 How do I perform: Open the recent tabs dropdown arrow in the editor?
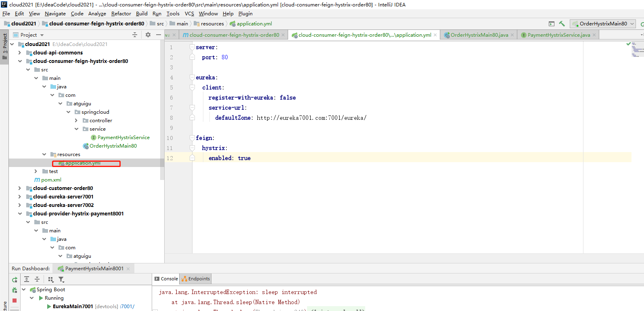pos(642,35)
